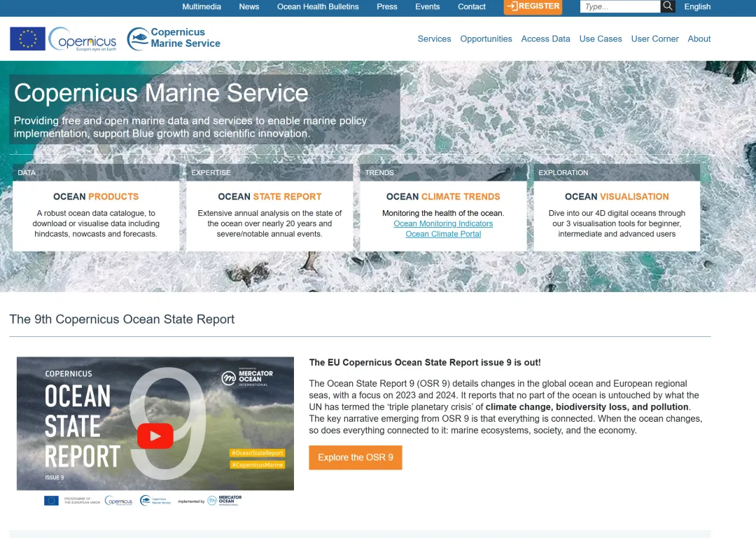The width and height of the screenshot is (756, 538).
Task: Expand the About navigation menu
Action: click(699, 39)
